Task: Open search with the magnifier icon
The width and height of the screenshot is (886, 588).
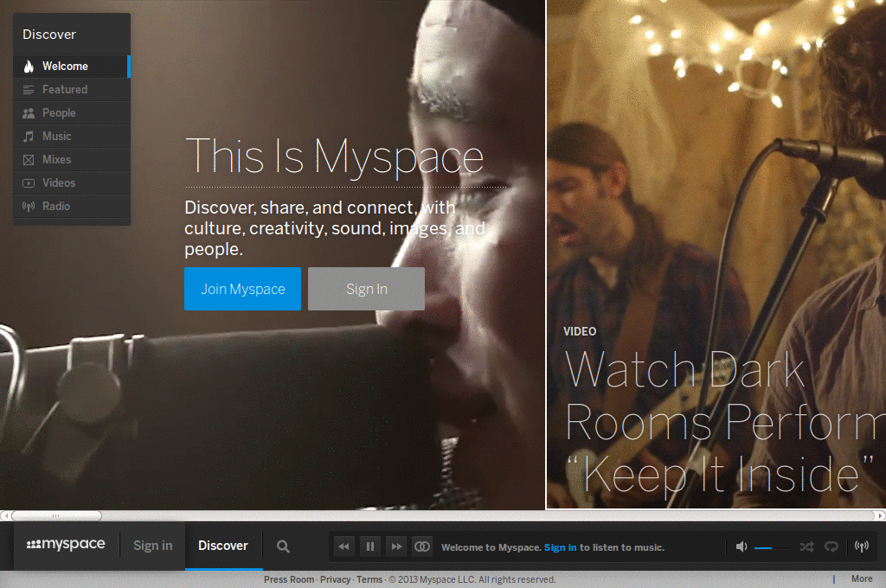Action: [283, 546]
